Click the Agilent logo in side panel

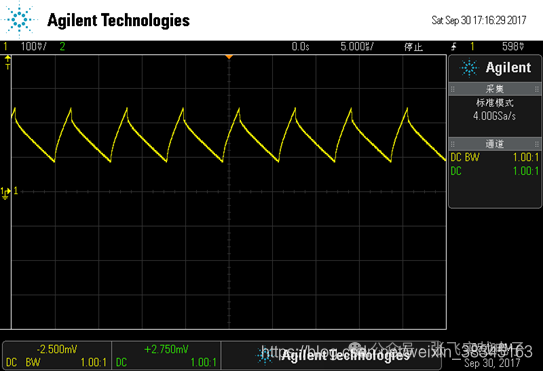coord(495,68)
